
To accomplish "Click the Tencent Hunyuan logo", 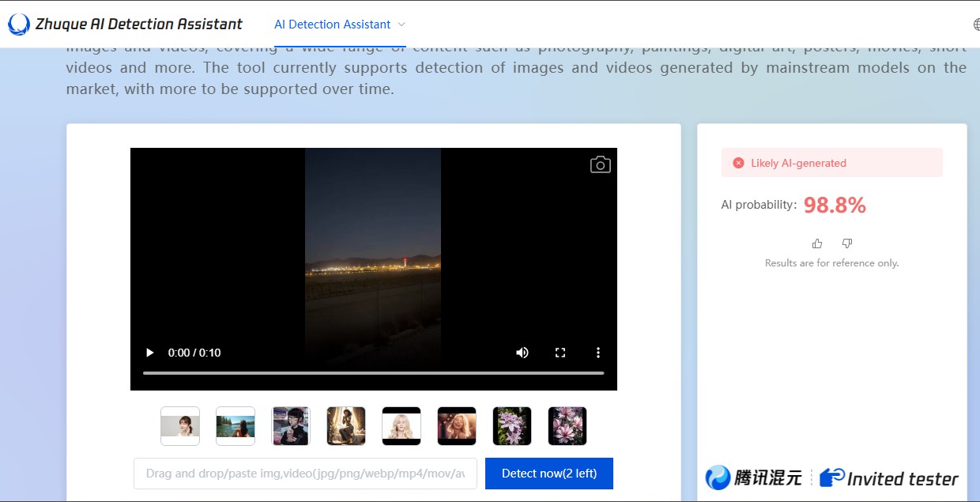I will pos(754,477).
